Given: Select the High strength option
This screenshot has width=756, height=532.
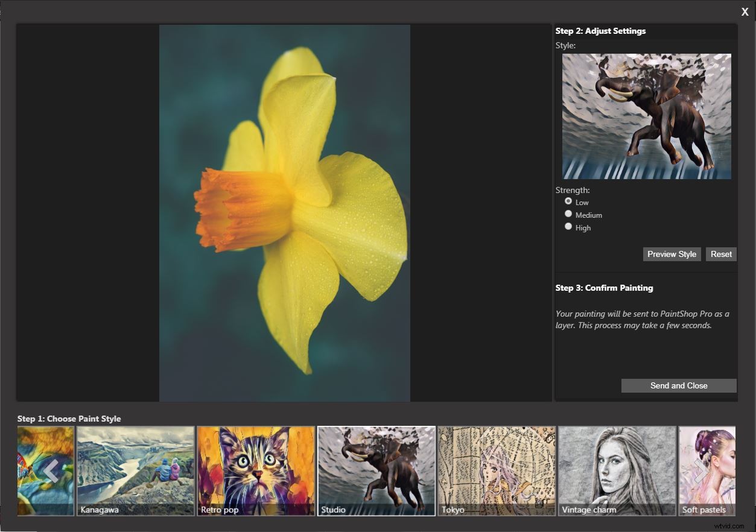Looking at the screenshot, I should (x=568, y=226).
